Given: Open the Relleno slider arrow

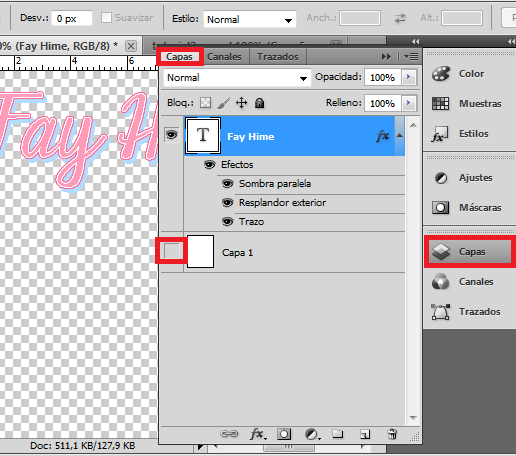Looking at the screenshot, I should pyautogui.click(x=409, y=103).
